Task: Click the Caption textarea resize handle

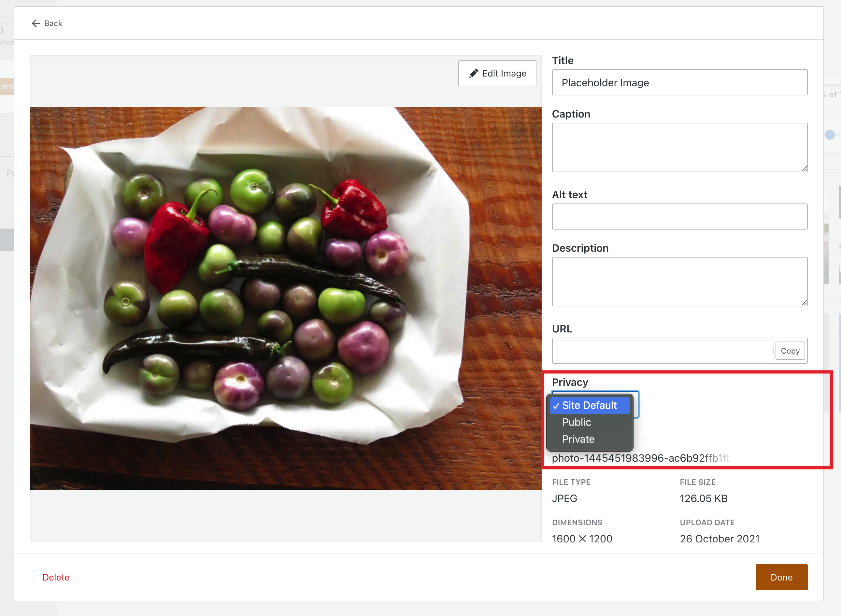Action: (804, 169)
